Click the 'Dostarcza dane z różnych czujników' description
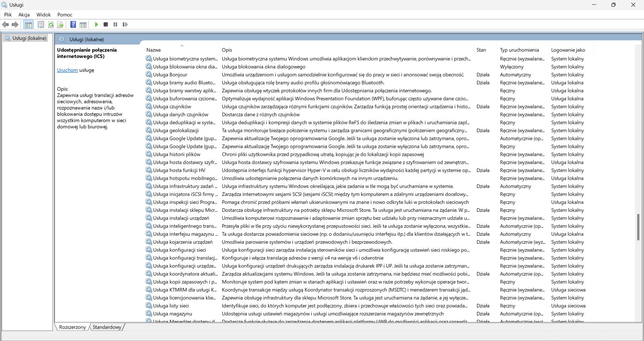 261,114
